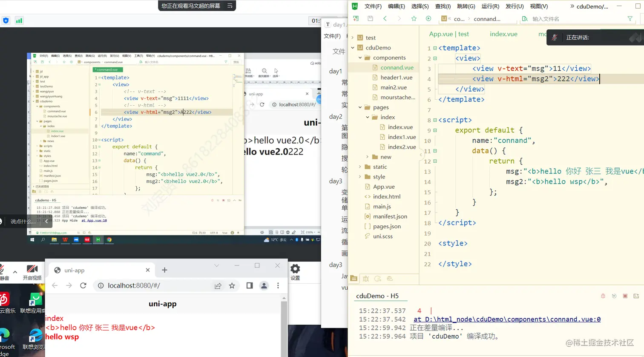The width and height of the screenshot is (644, 357).
Task: Stop the run with the red square console icon
Action: click(625, 296)
